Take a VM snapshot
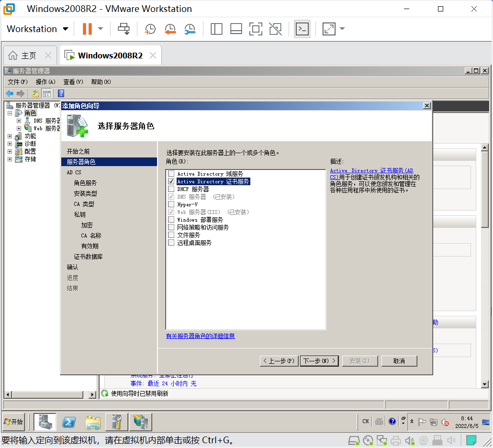 tap(150, 29)
